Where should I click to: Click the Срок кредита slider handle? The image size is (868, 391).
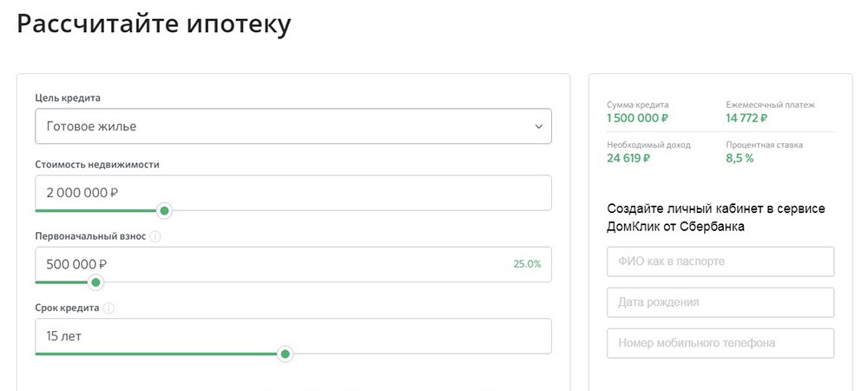point(285,354)
